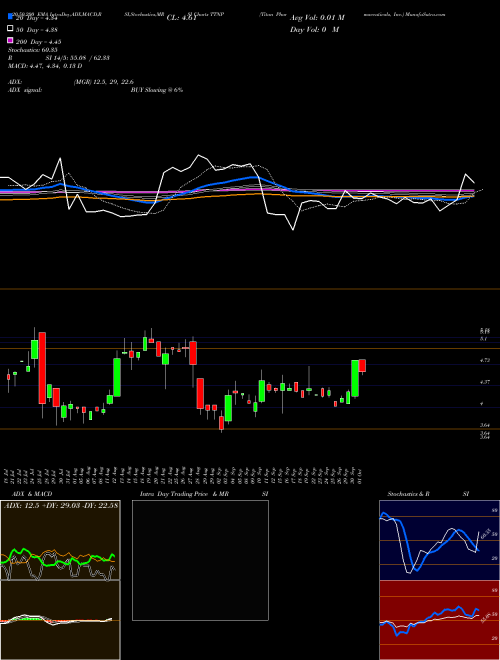Select the '200 Day - 4.45' legend text

[x=38, y=42]
